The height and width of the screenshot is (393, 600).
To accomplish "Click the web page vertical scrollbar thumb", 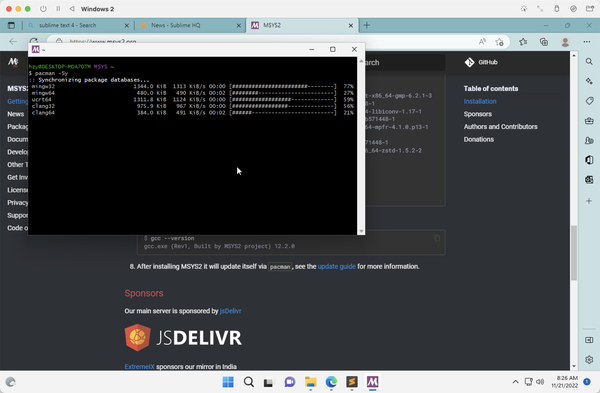I will pos(574,253).
